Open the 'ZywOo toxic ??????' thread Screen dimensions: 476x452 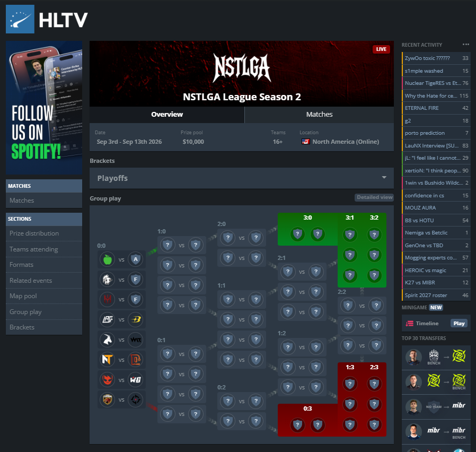tap(436, 58)
